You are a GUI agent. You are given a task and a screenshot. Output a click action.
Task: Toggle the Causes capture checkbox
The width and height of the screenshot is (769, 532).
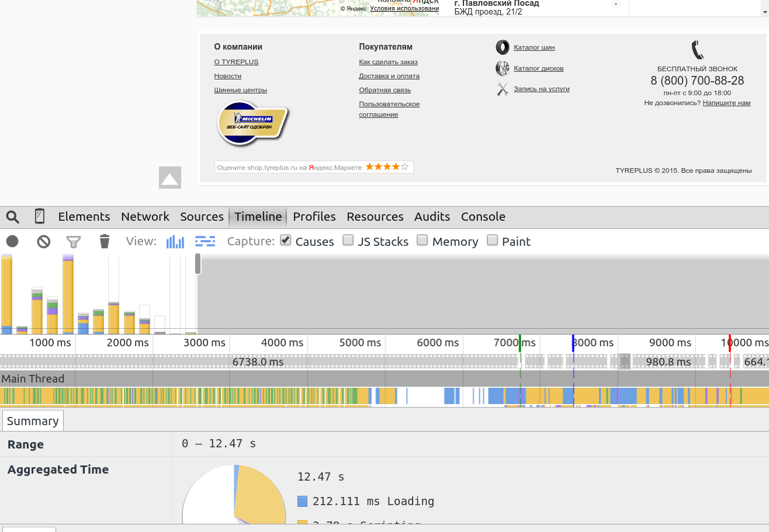pos(286,240)
